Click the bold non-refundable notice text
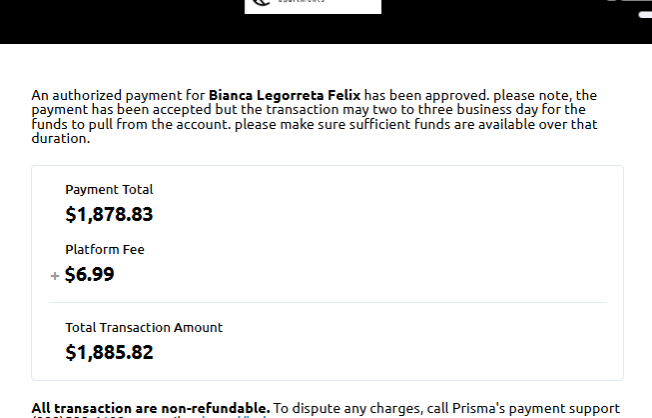The image size is (652, 418). pyautogui.click(x=150, y=408)
